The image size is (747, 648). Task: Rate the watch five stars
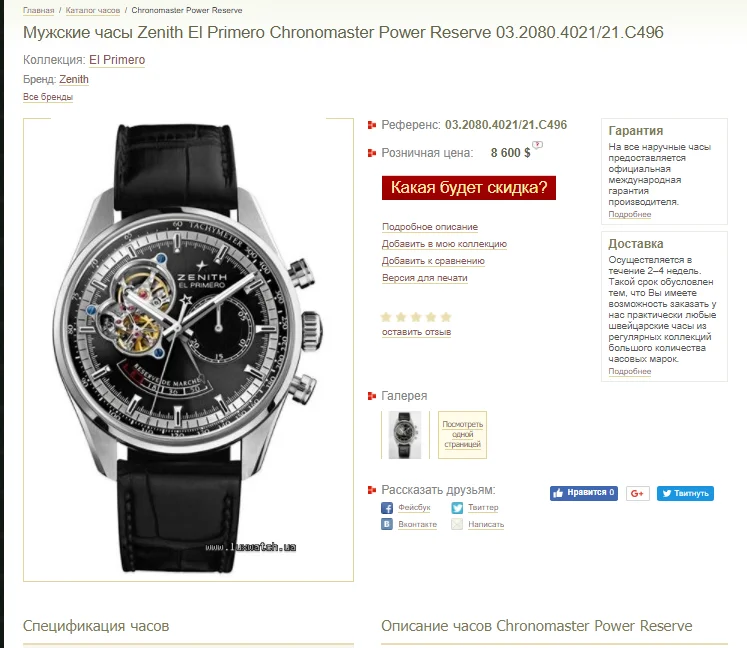click(x=446, y=317)
